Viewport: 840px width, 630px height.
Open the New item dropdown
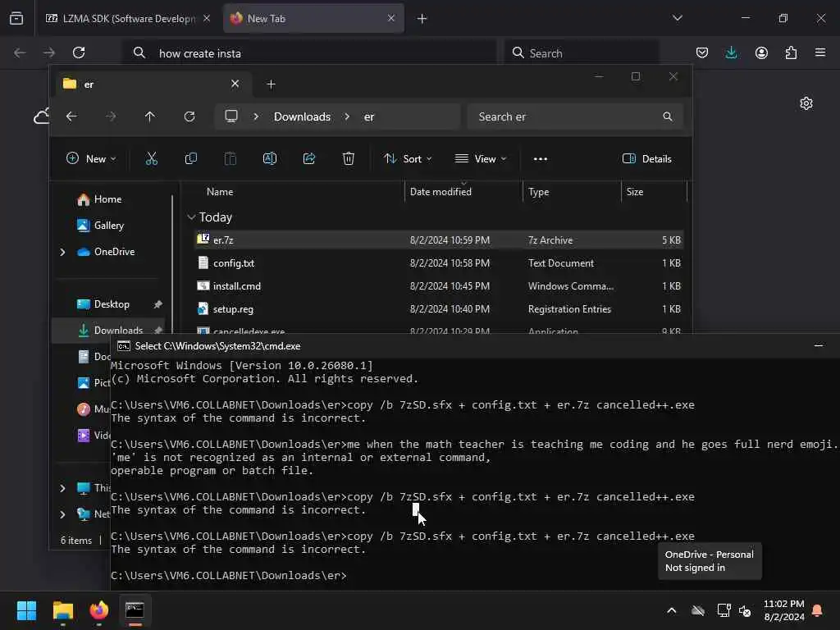pyautogui.click(x=91, y=158)
